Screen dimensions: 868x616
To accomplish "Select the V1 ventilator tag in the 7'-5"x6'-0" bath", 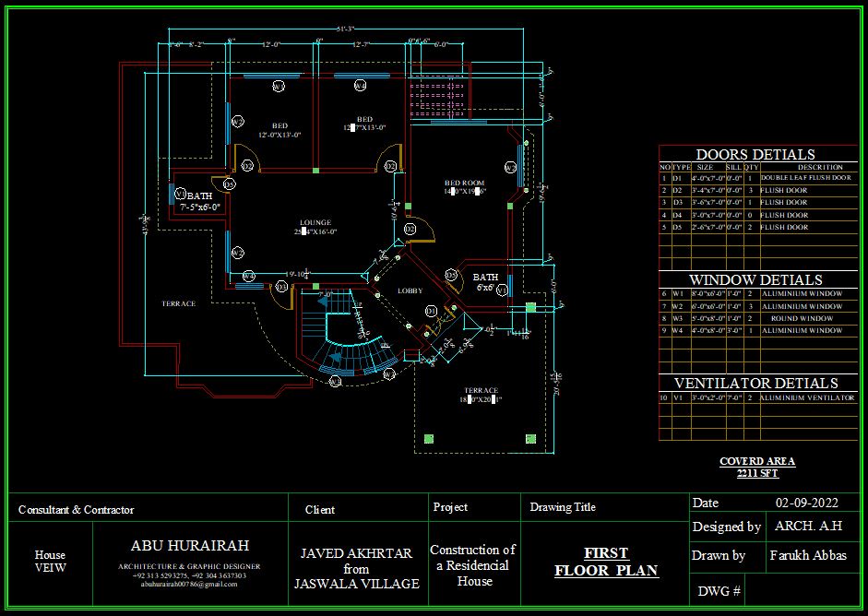I will 181,195.
